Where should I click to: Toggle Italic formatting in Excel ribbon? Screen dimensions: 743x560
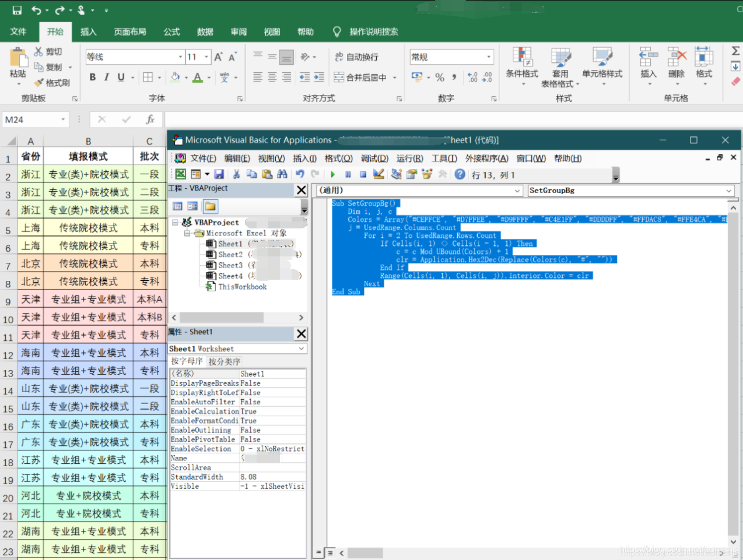coord(106,77)
